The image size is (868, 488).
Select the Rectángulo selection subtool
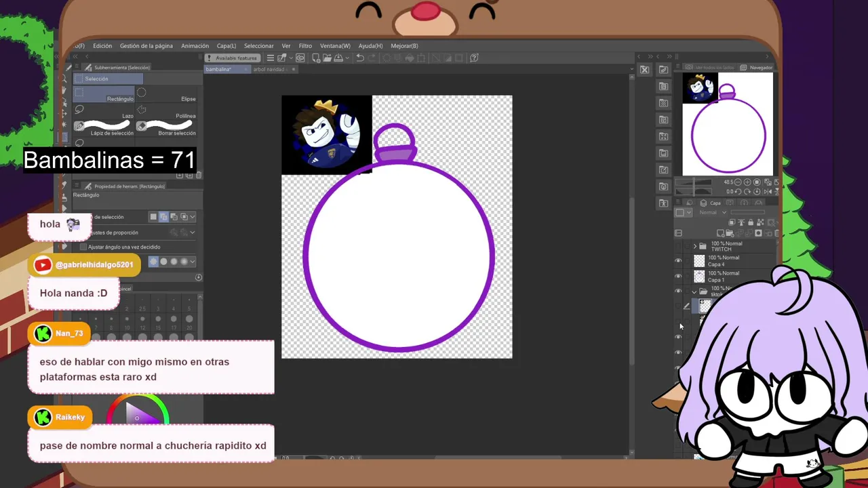(105, 95)
